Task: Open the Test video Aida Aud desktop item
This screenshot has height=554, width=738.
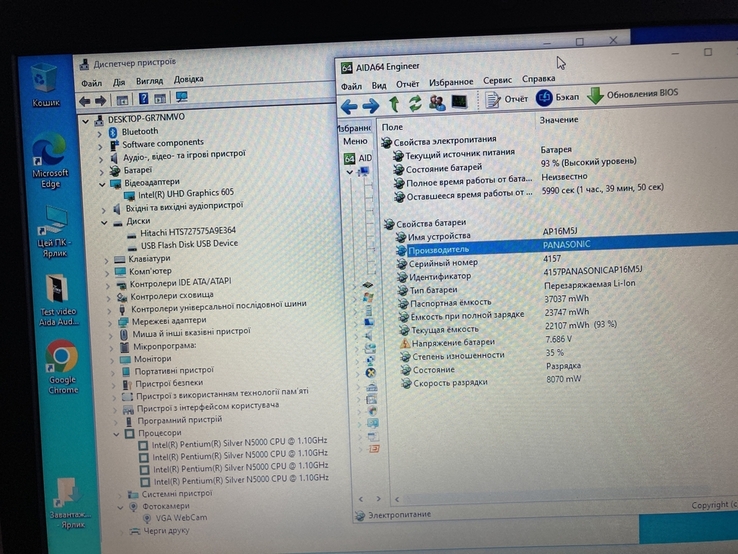Action: [x=58, y=299]
